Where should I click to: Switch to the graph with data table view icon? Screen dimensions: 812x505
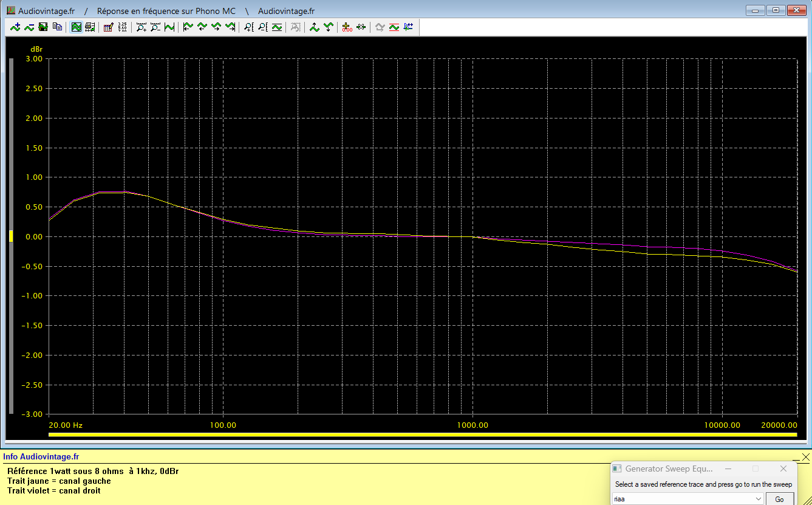[x=90, y=27]
